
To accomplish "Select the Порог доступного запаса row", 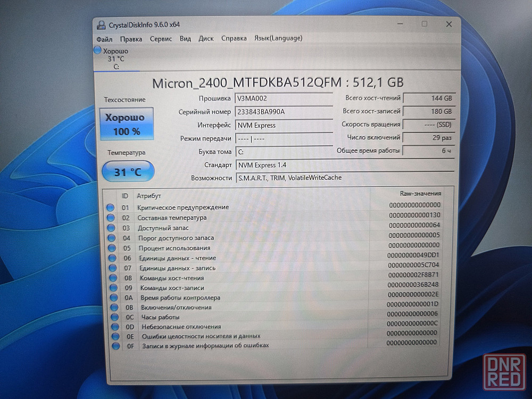I will 274,237.
